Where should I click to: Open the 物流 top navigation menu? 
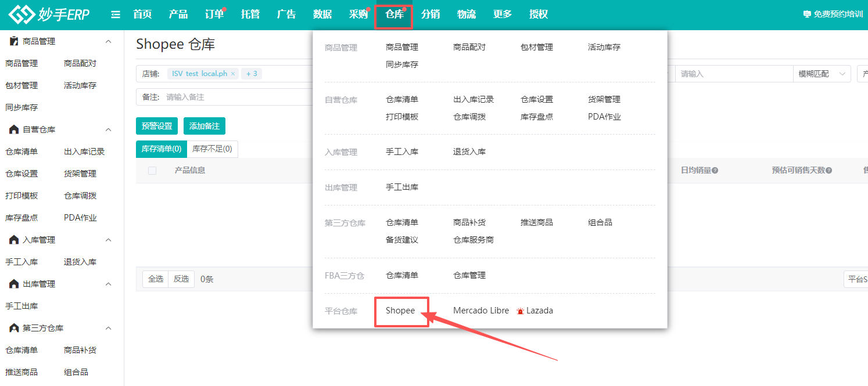pyautogui.click(x=467, y=15)
